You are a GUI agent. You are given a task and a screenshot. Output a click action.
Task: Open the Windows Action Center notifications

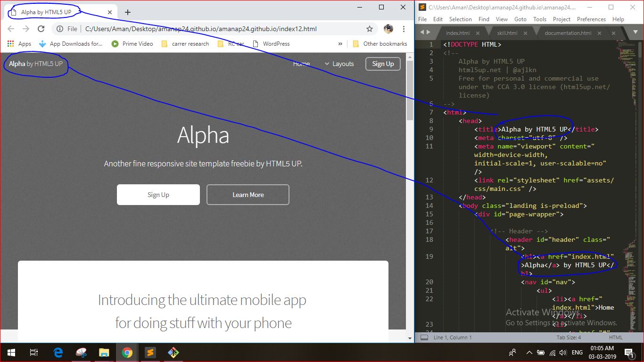pyautogui.click(x=628, y=353)
